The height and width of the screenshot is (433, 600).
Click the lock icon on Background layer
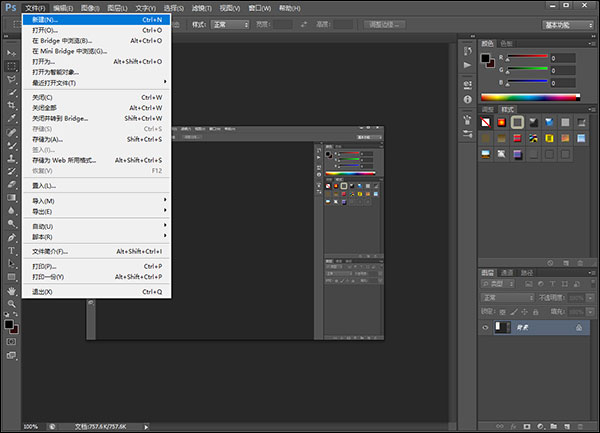[x=578, y=327]
